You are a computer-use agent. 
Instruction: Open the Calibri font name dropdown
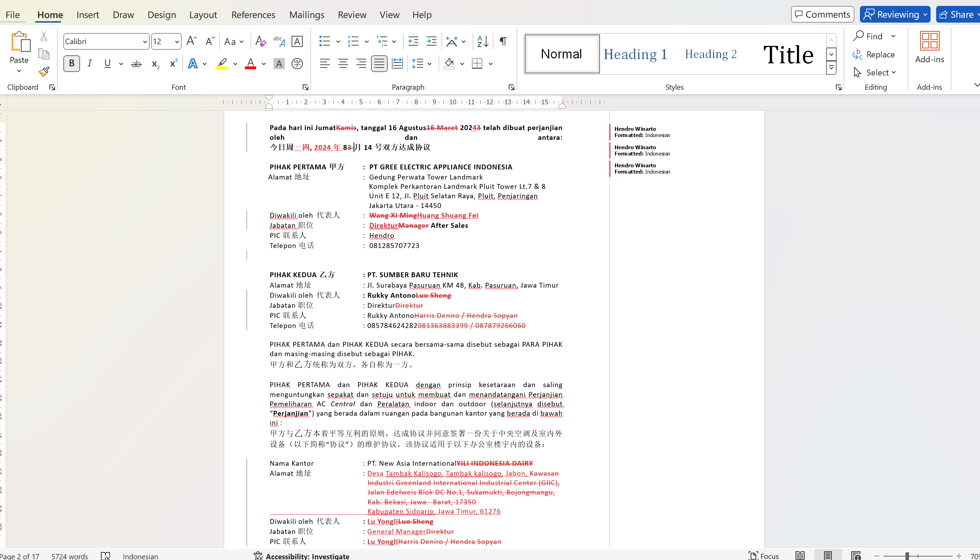click(145, 41)
